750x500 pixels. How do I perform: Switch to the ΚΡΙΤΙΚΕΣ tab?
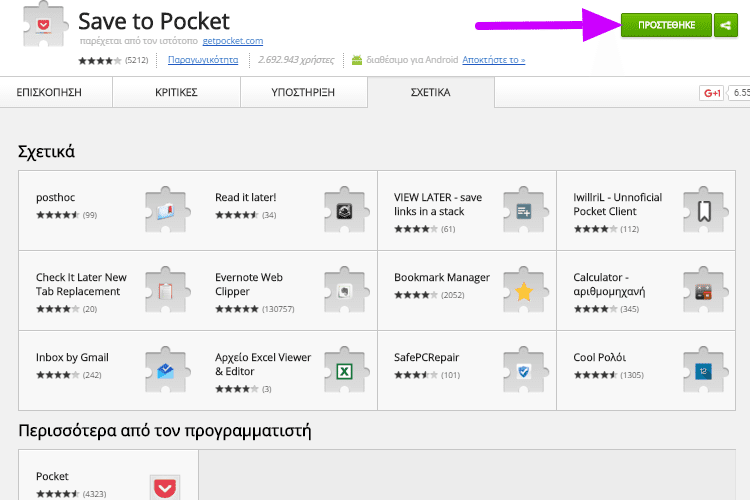coord(176,92)
